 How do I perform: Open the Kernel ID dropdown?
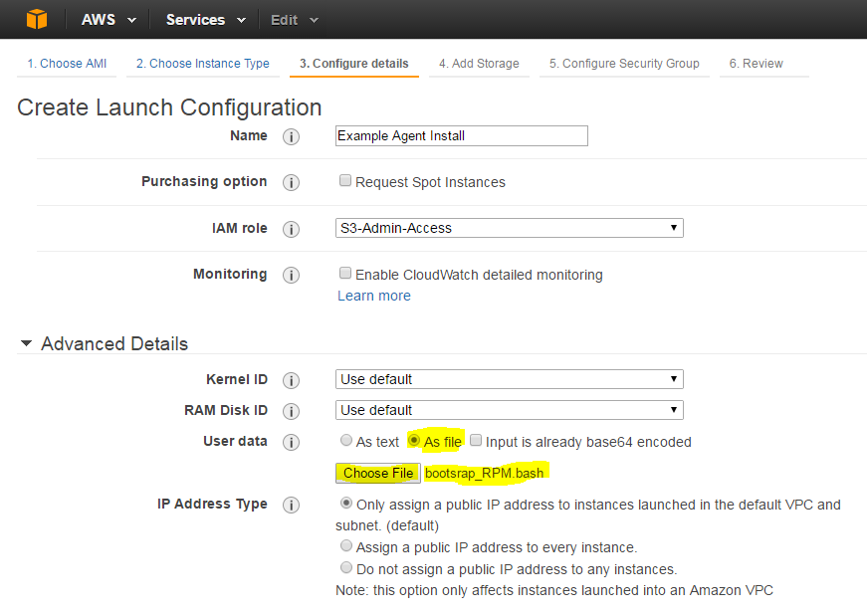click(x=510, y=379)
